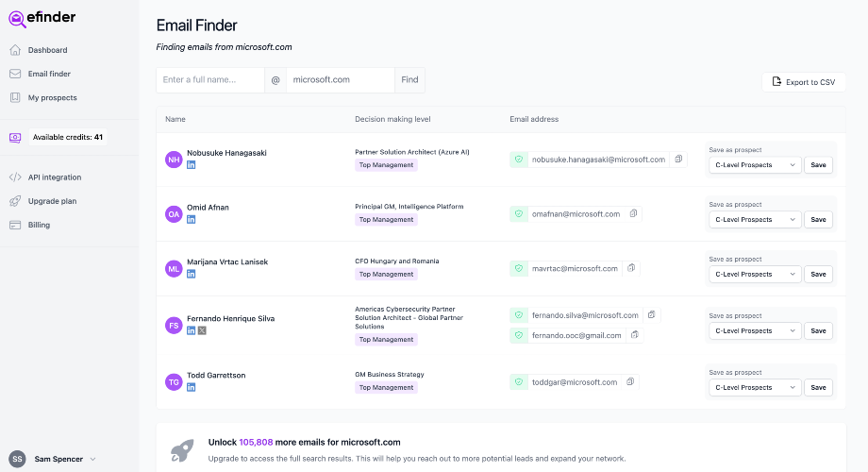Click the microsoft.com domain field

[x=341, y=80]
